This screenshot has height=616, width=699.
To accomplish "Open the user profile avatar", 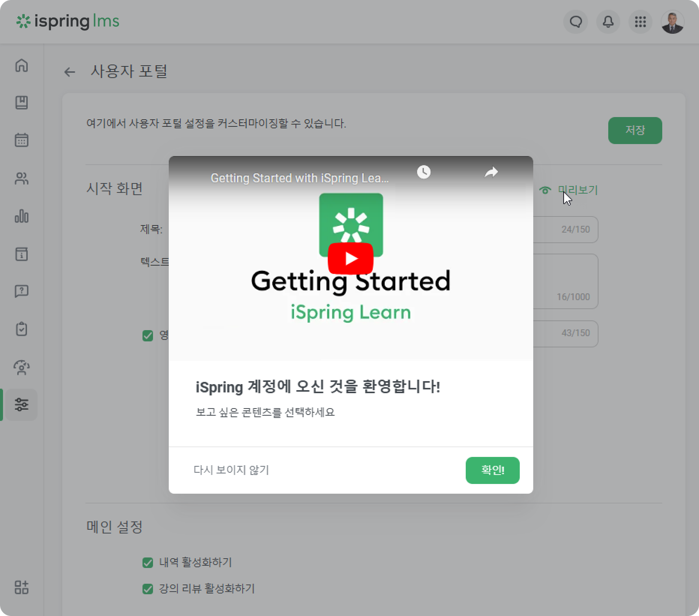I will pyautogui.click(x=672, y=22).
